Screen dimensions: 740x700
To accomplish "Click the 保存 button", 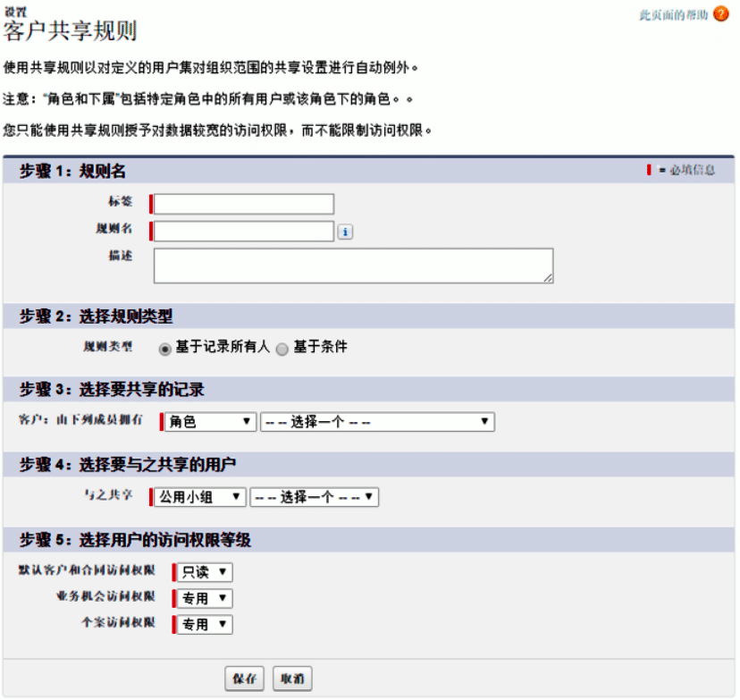I will 245,679.
